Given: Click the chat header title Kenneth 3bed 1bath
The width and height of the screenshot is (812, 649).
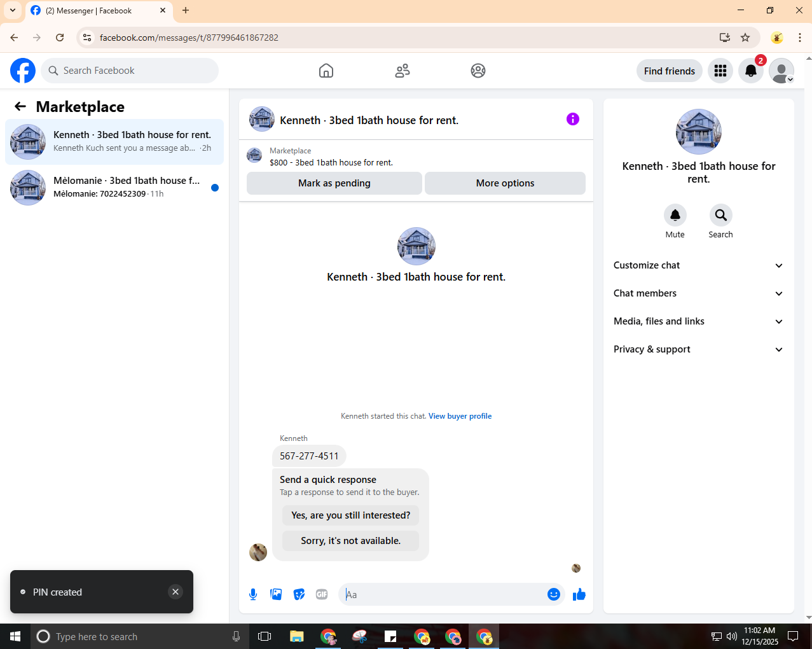Looking at the screenshot, I should click(369, 120).
